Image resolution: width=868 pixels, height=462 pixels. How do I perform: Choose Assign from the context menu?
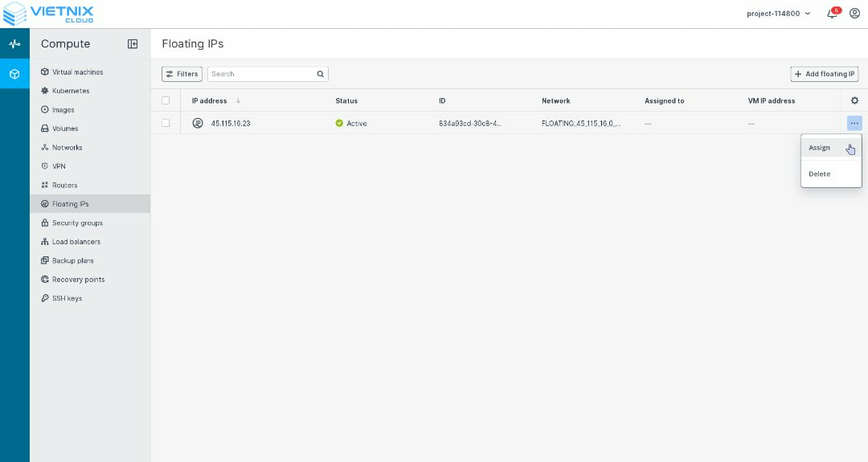click(x=831, y=148)
